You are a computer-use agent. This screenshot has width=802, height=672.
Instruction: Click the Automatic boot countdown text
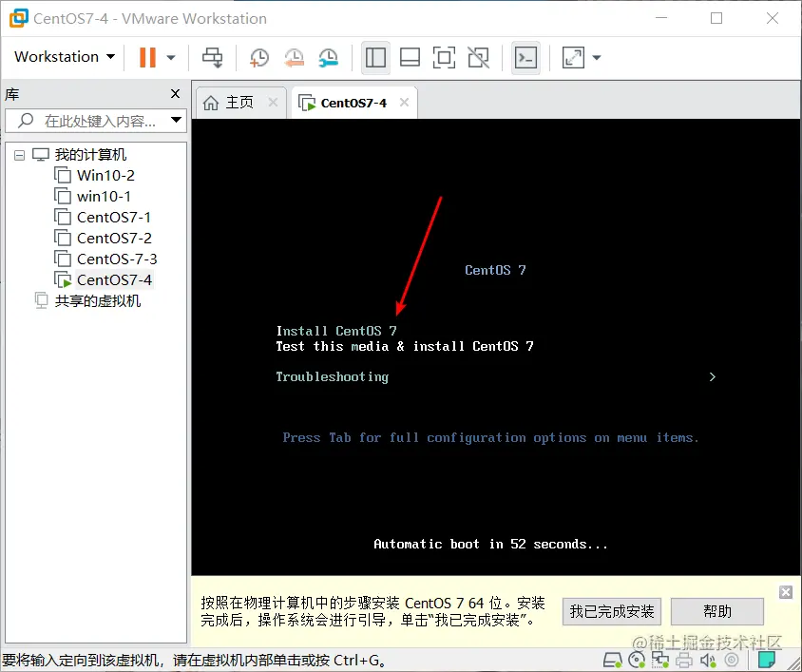490,544
